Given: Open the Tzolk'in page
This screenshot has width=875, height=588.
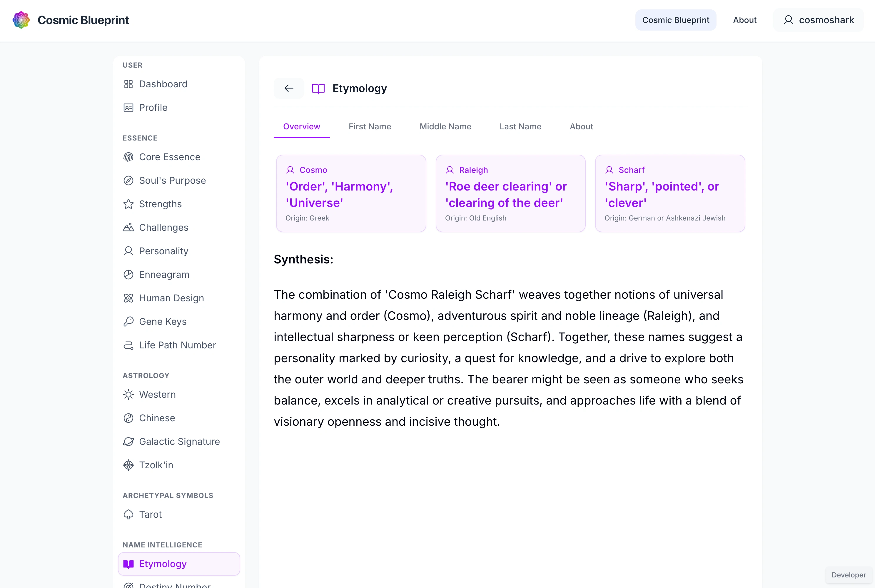Looking at the screenshot, I should (x=179, y=465).
